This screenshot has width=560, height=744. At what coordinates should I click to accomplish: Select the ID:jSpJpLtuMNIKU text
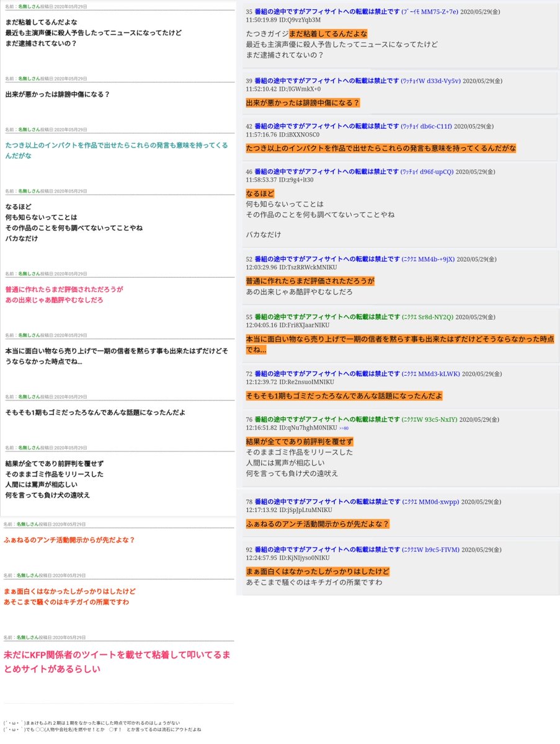(x=306, y=510)
